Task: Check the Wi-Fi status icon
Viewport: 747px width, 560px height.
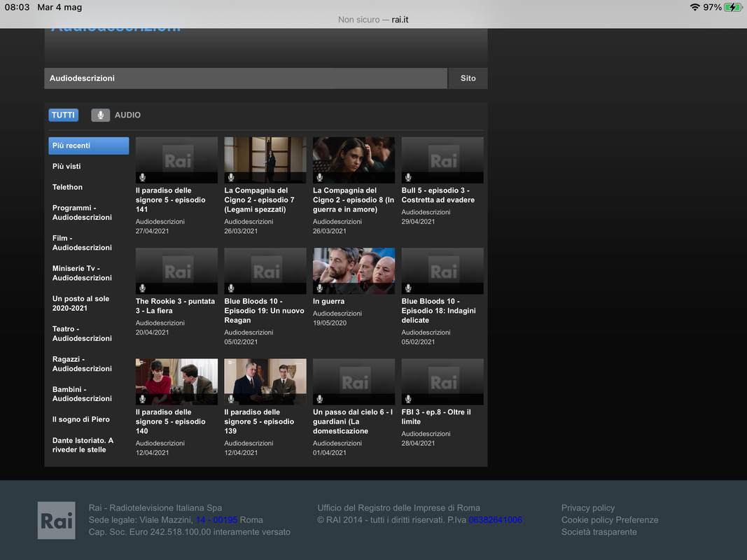Action: click(694, 7)
